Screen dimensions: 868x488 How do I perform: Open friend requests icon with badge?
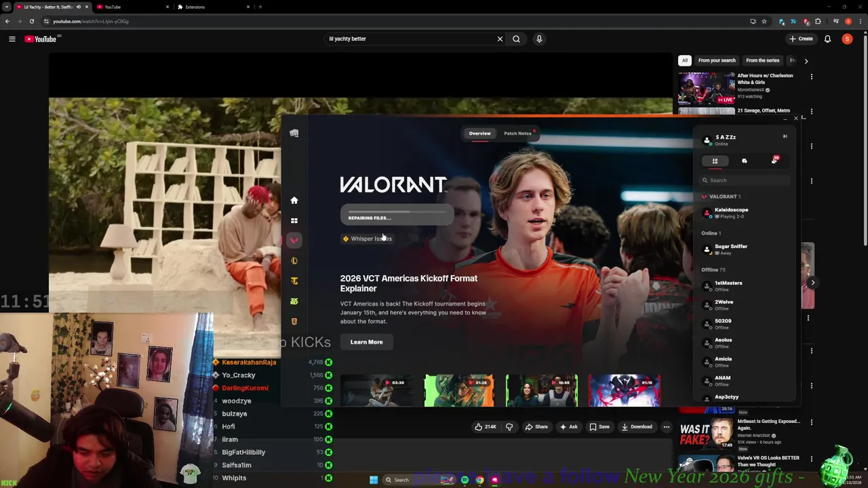pos(774,161)
